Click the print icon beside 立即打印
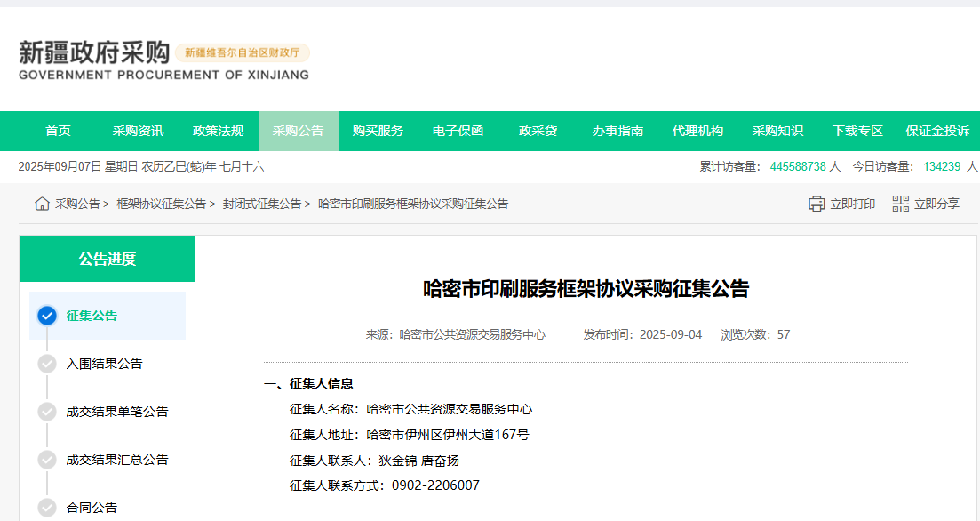The image size is (980, 521). coord(817,204)
